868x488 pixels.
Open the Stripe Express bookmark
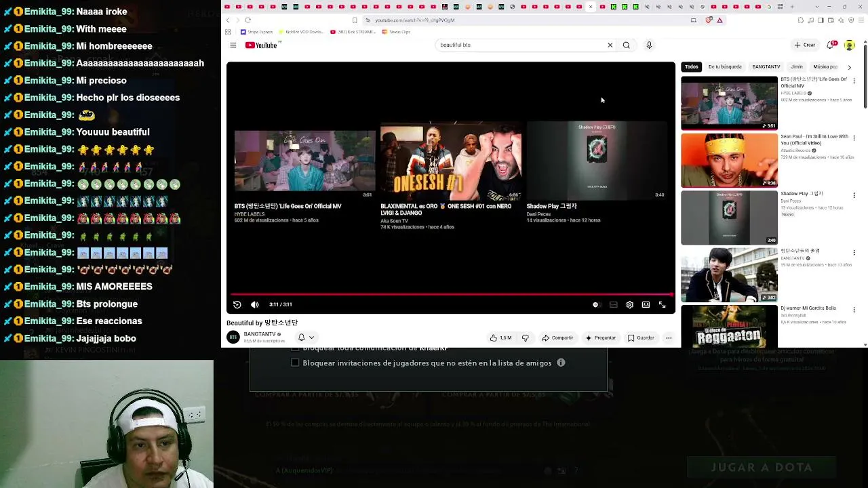coord(257,32)
